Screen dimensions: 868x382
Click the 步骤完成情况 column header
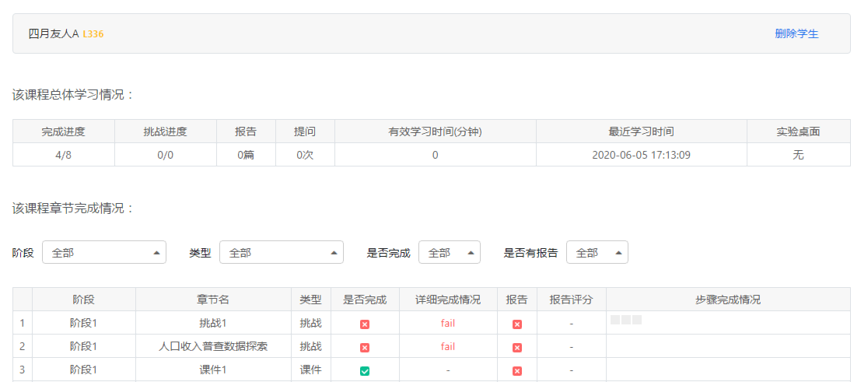point(727,300)
